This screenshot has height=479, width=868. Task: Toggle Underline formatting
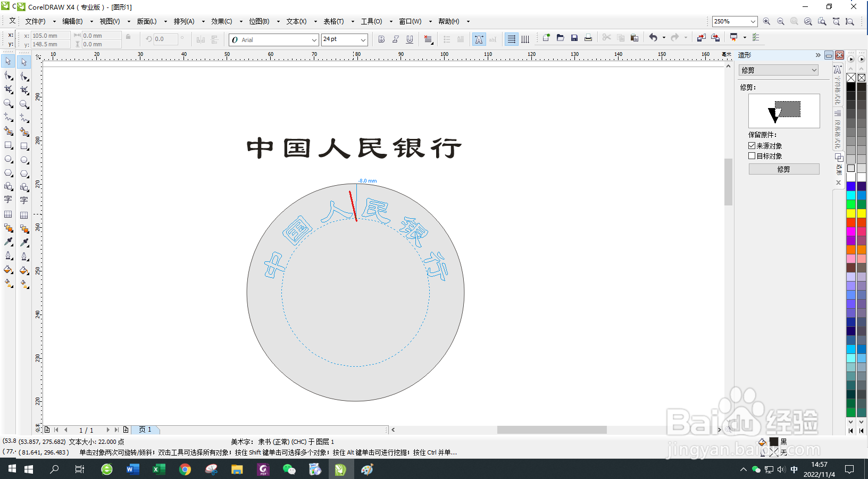tap(410, 39)
